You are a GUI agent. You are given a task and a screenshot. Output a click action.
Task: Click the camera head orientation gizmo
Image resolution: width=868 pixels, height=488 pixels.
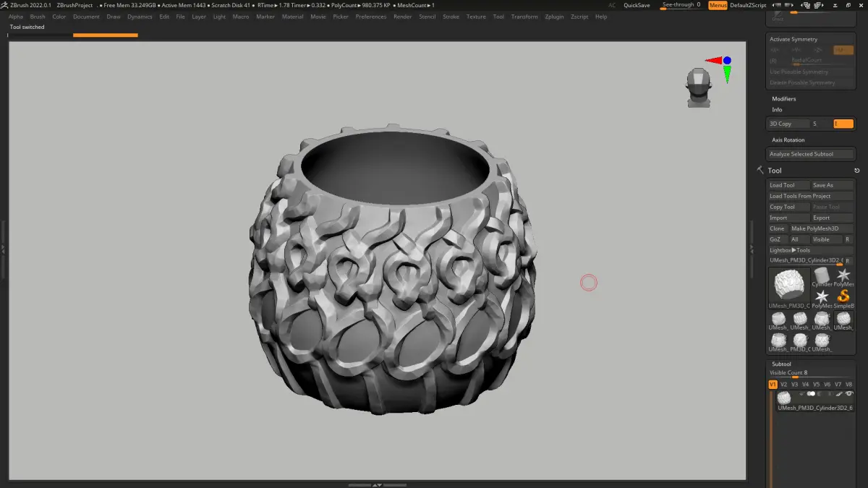[698, 88]
